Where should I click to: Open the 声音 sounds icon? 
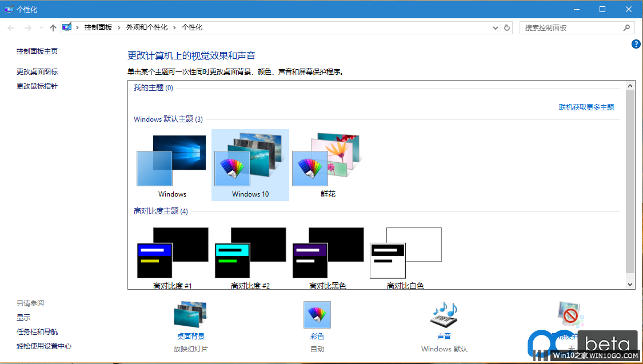(444, 314)
